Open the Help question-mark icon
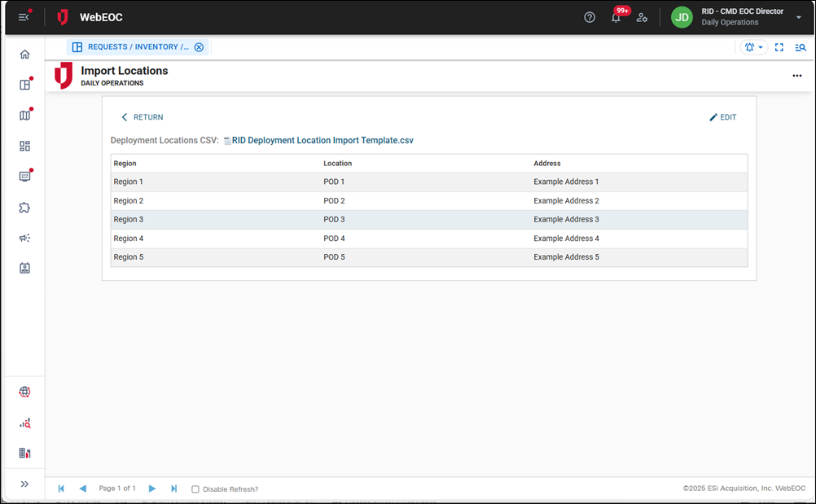The image size is (816, 504). coord(590,17)
